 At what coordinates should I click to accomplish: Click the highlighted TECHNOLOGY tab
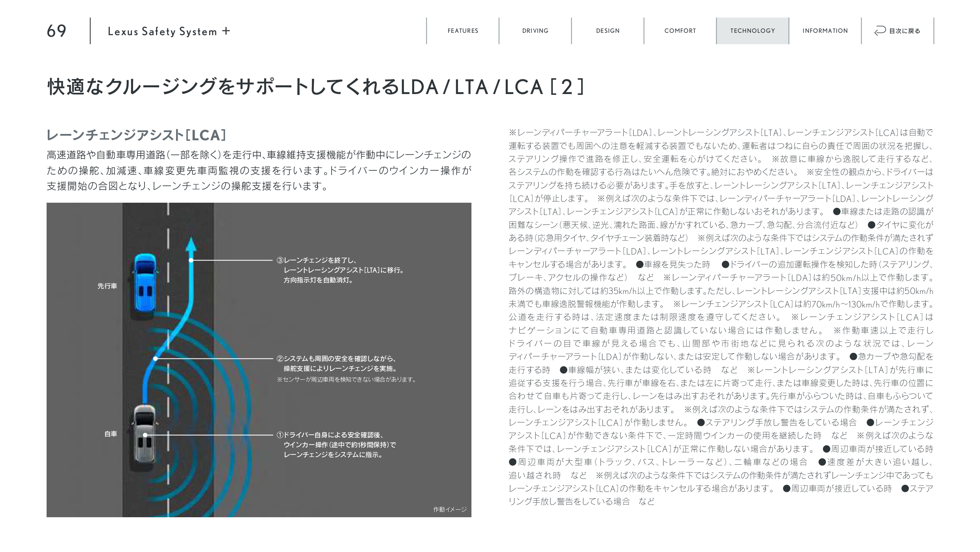point(752,31)
